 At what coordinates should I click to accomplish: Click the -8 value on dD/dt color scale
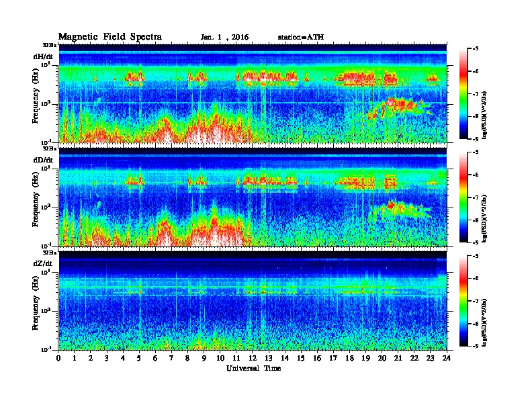(476, 220)
